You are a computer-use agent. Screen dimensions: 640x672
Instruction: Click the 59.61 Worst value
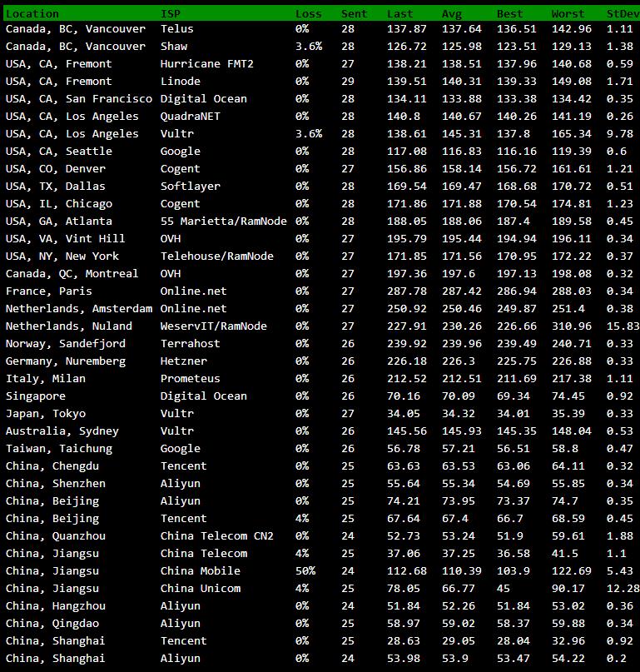point(568,536)
